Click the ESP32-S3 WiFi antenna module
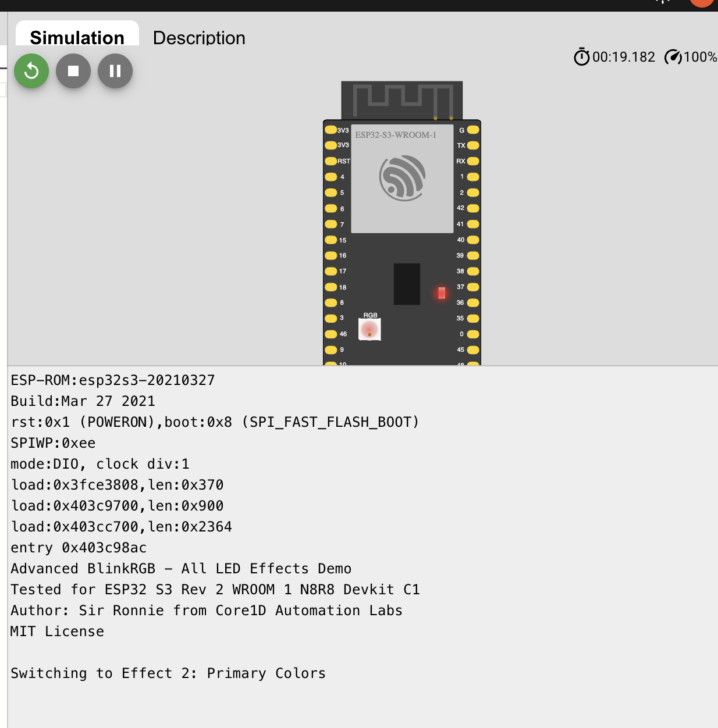The image size is (718, 728). [x=401, y=177]
